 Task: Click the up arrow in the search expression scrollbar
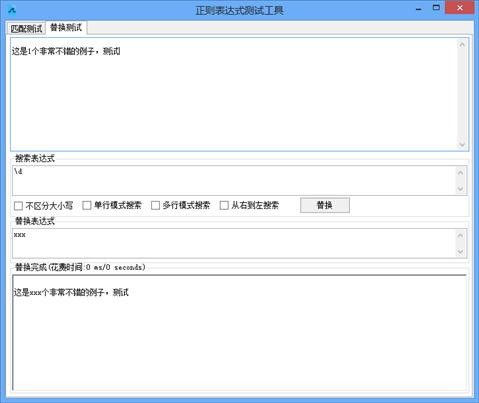460,173
